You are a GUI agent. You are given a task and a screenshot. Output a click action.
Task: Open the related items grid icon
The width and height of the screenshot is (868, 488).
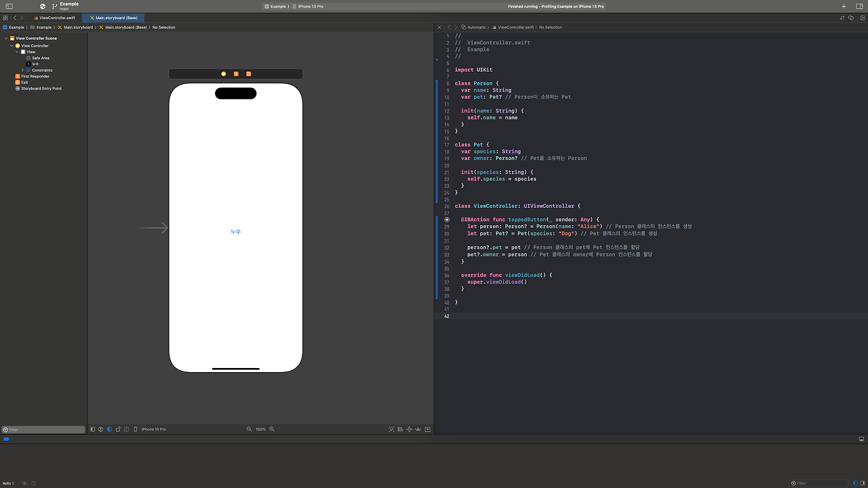coord(6,18)
